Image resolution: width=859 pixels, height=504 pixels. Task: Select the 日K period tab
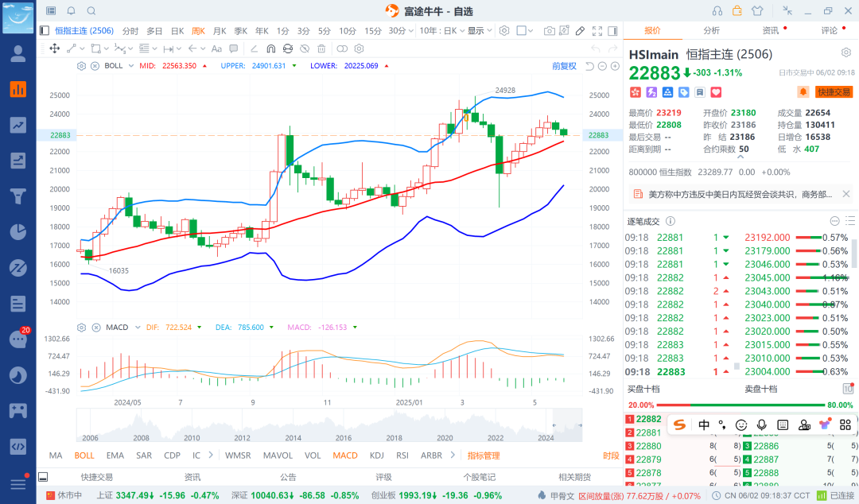[x=177, y=31]
